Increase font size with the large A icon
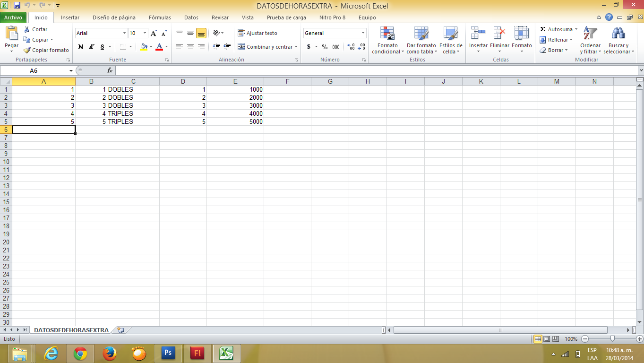Image resolution: width=644 pixels, height=363 pixels. [x=154, y=33]
